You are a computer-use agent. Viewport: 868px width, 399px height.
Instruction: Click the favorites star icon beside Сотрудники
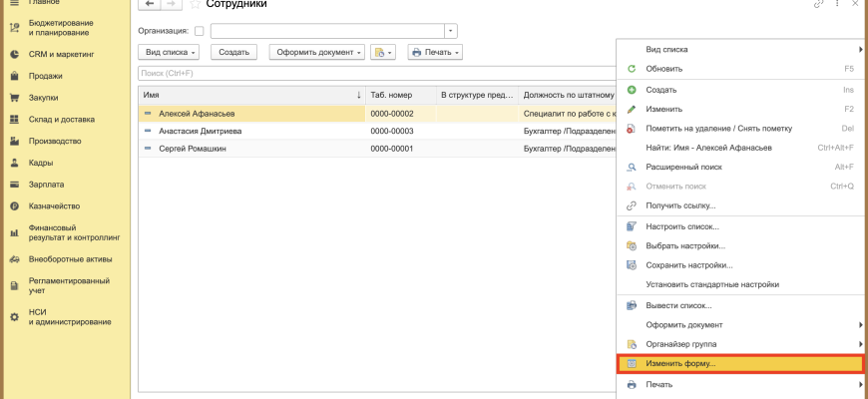point(195,5)
